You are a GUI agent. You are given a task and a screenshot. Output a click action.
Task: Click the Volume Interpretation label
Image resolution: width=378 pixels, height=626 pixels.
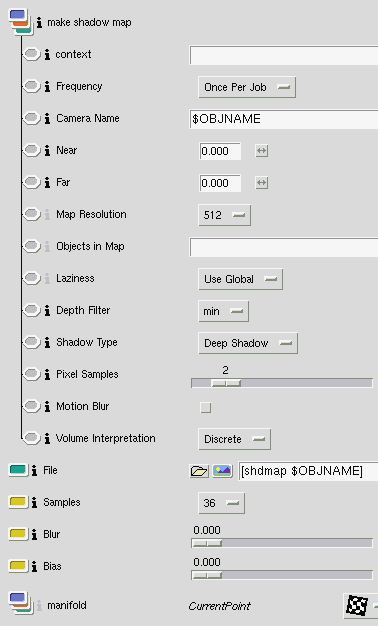coord(106,438)
